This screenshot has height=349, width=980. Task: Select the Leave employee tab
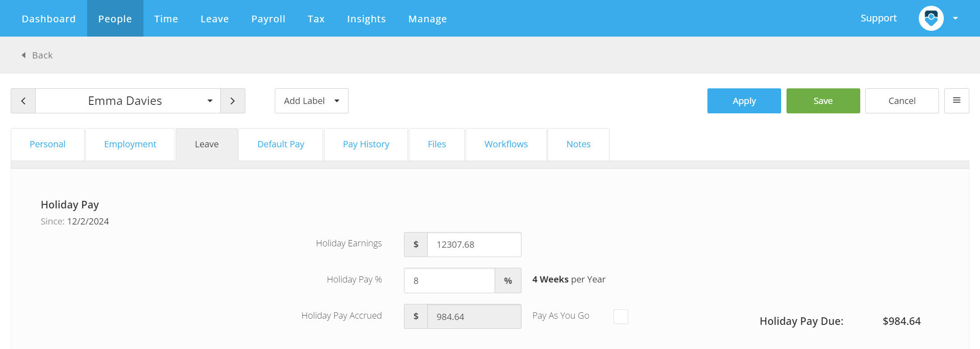pos(207,144)
